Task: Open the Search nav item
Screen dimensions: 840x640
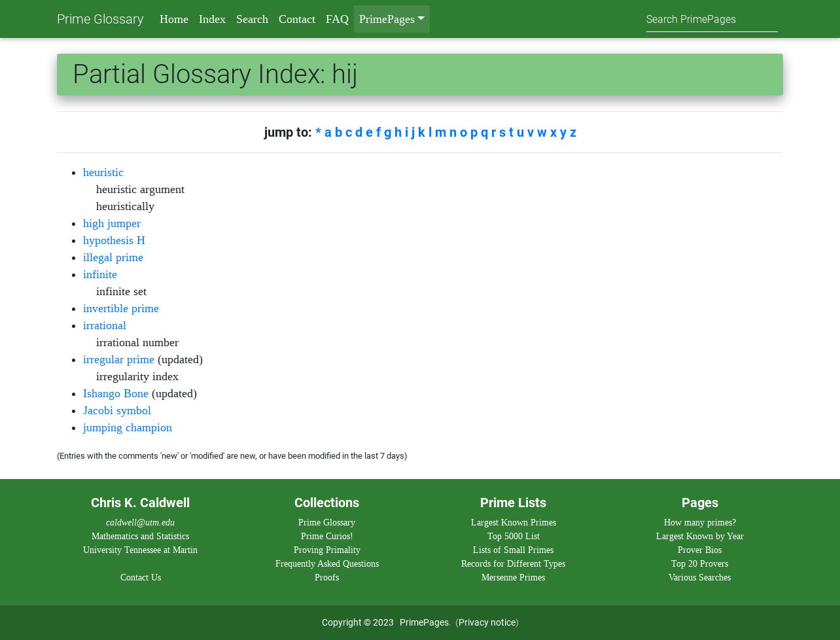Action: (252, 19)
